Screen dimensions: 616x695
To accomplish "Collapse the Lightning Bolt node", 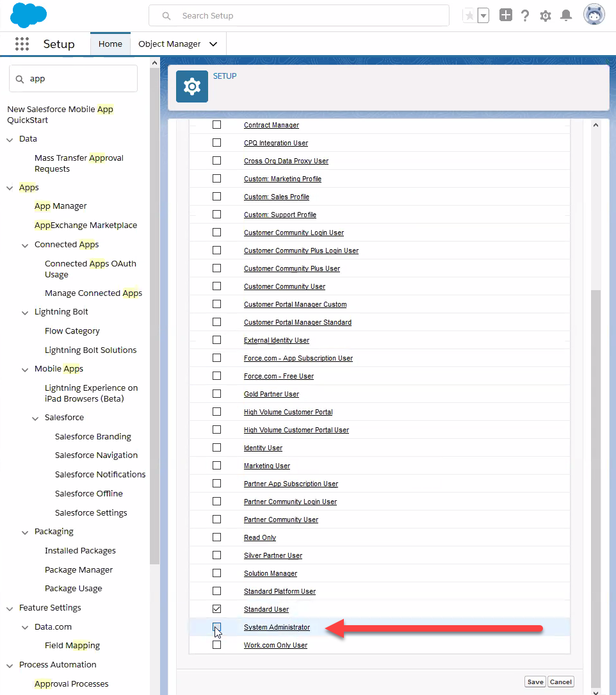I will point(25,313).
